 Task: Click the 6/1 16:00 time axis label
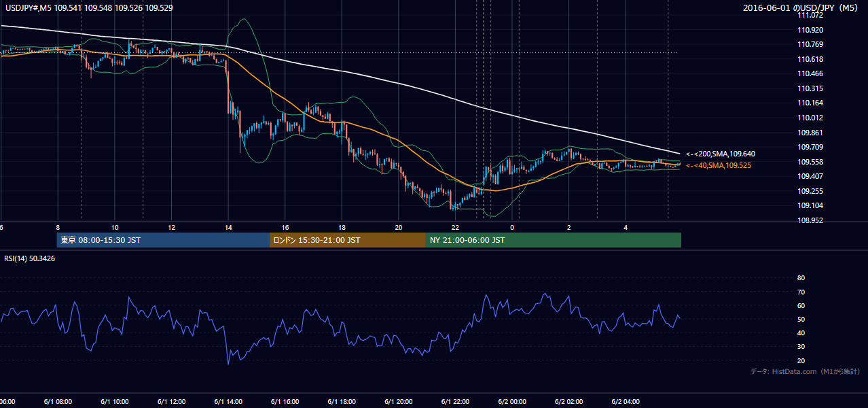[285, 402]
